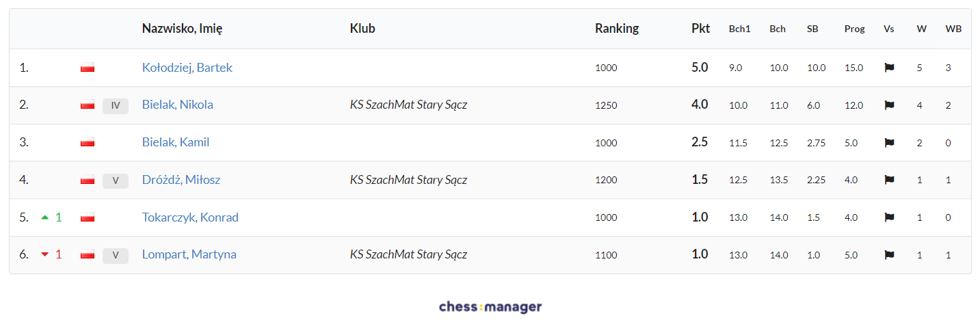This screenshot has height=320, width=980.
Task: Click the Vs flag icon for Dróżdż, Miłosz
Action: [x=889, y=181]
